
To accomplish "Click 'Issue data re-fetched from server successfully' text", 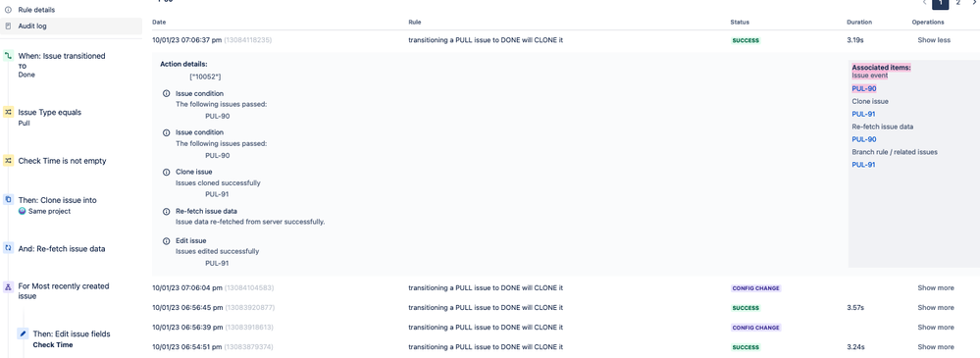I will click(x=250, y=222).
